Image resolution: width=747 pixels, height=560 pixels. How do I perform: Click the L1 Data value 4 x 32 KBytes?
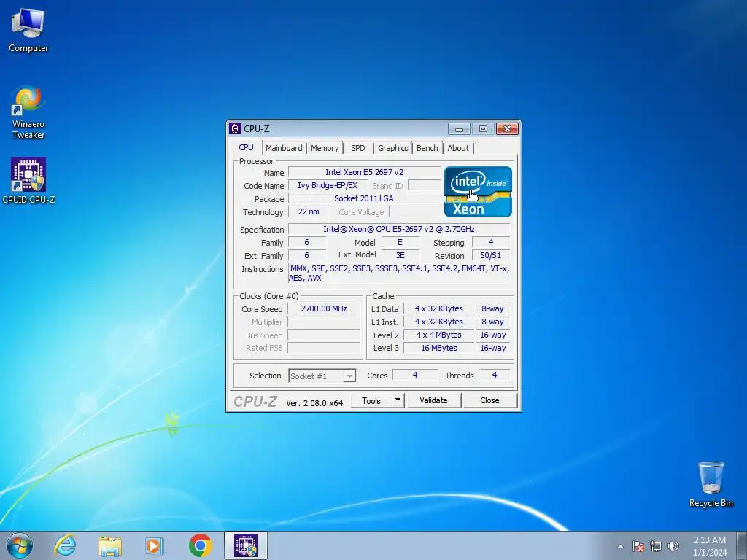pos(438,308)
